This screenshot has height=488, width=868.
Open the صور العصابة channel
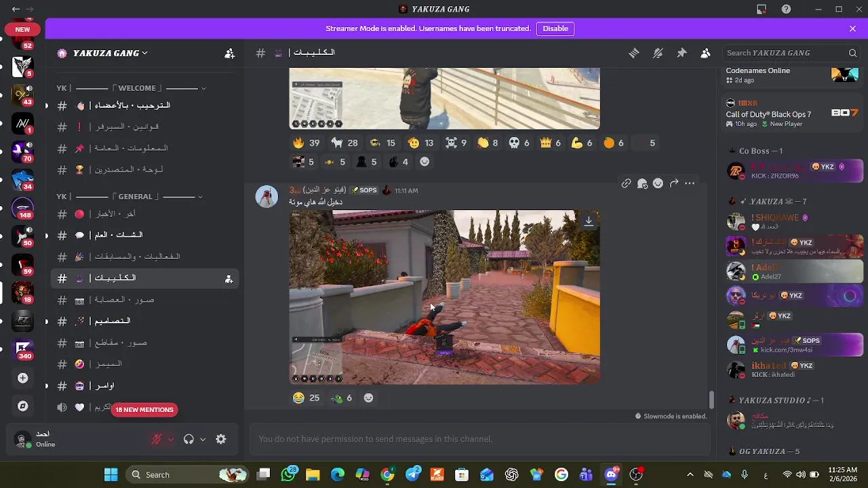(144, 300)
